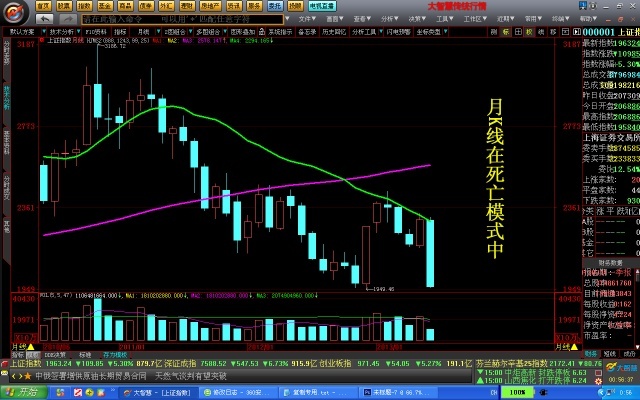Switch to the 未标题 Photoshop taskbar item
640x400 pixels.
[x=398, y=393]
